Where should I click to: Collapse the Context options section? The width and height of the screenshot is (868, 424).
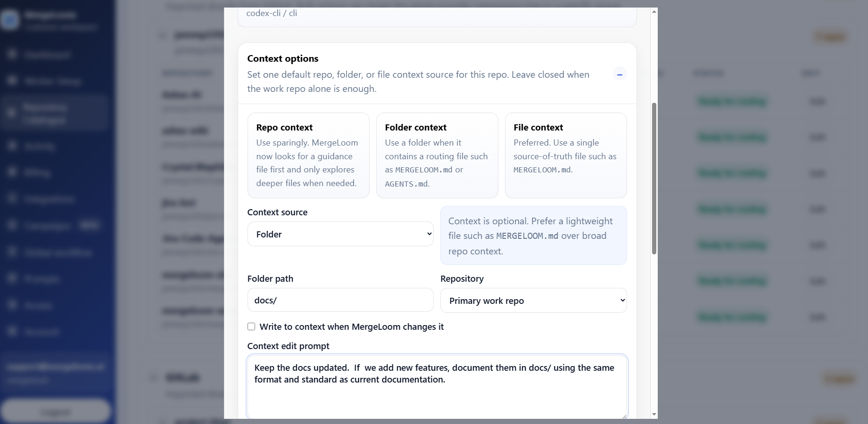pyautogui.click(x=620, y=74)
